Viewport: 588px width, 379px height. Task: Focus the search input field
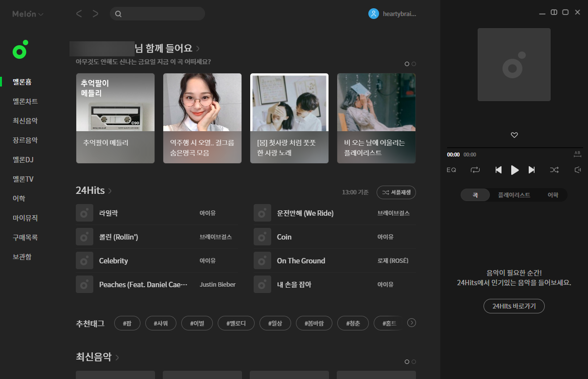click(157, 14)
